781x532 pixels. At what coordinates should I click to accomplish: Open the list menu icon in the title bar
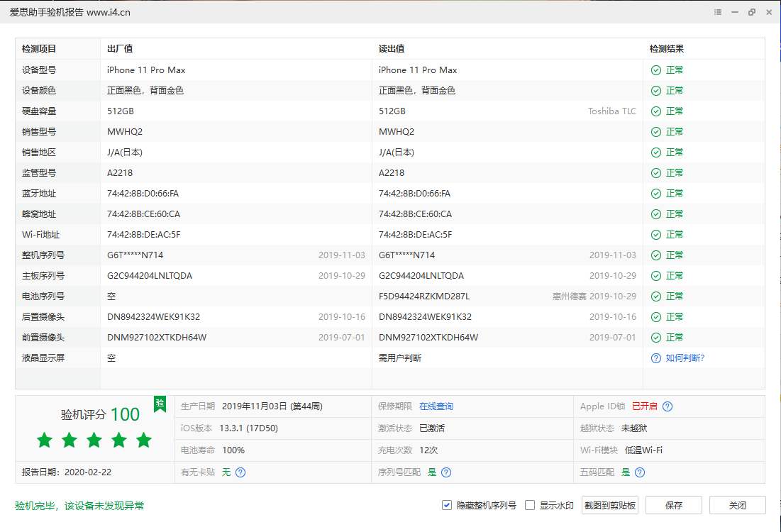click(717, 12)
